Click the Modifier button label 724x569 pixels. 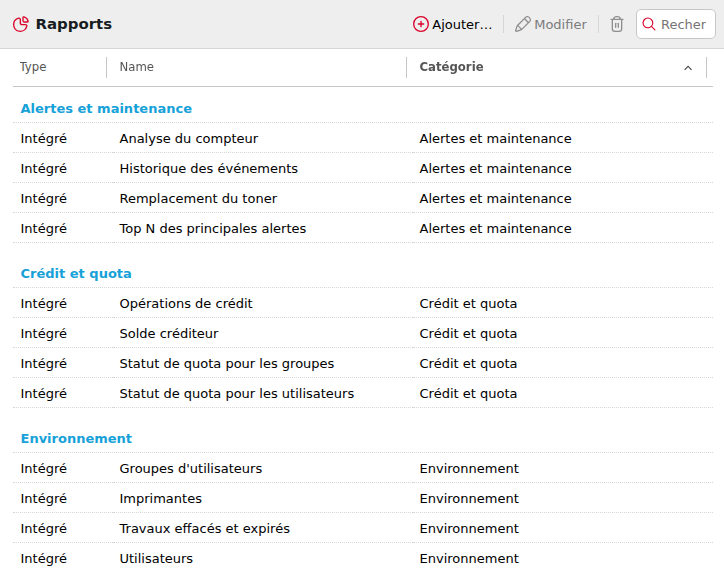click(x=560, y=24)
